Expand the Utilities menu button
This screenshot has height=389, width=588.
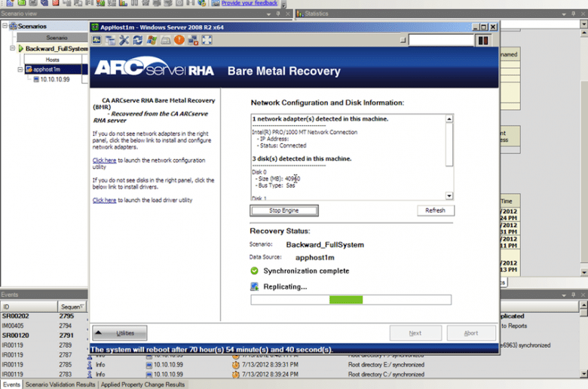click(x=120, y=332)
